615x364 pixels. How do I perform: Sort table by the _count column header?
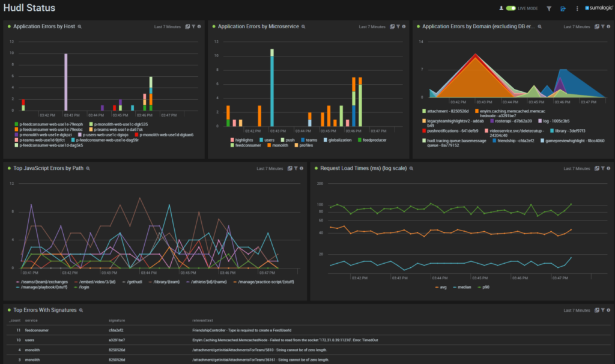coord(15,321)
